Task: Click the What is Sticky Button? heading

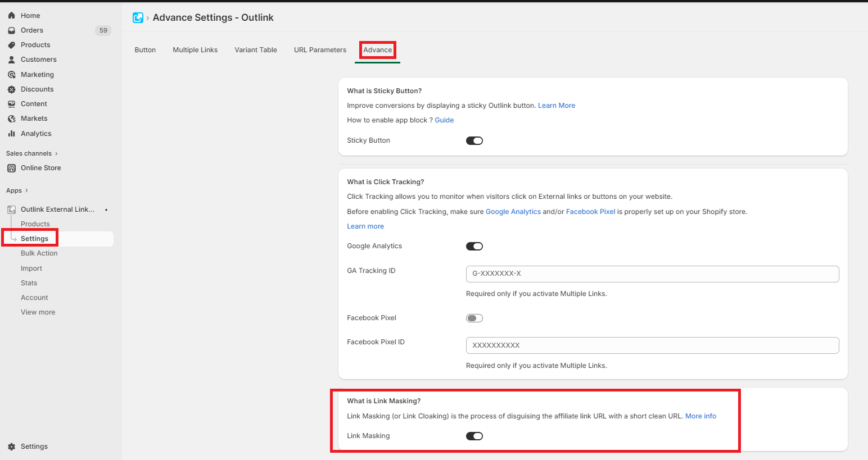Action: tap(384, 91)
